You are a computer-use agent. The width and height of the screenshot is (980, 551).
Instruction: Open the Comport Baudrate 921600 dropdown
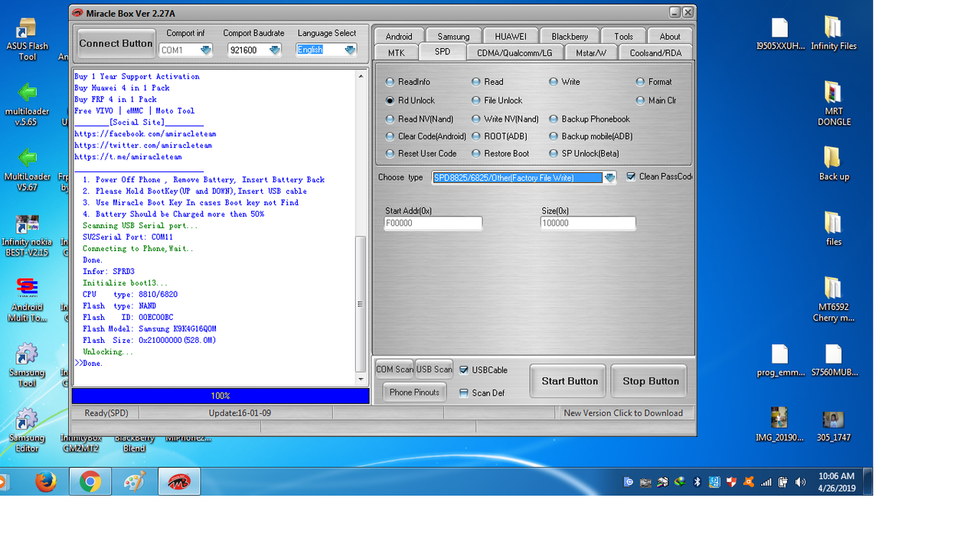(x=274, y=50)
